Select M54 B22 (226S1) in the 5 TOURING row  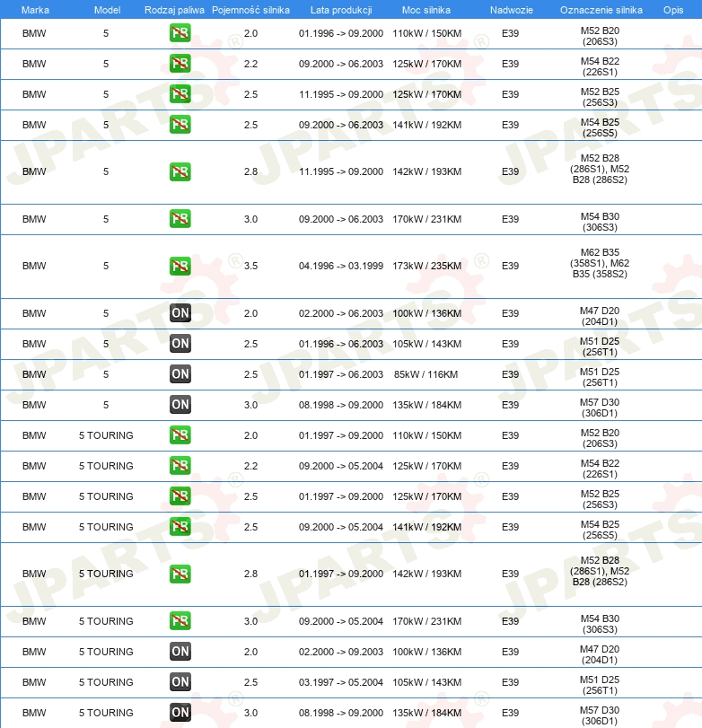[600, 469]
